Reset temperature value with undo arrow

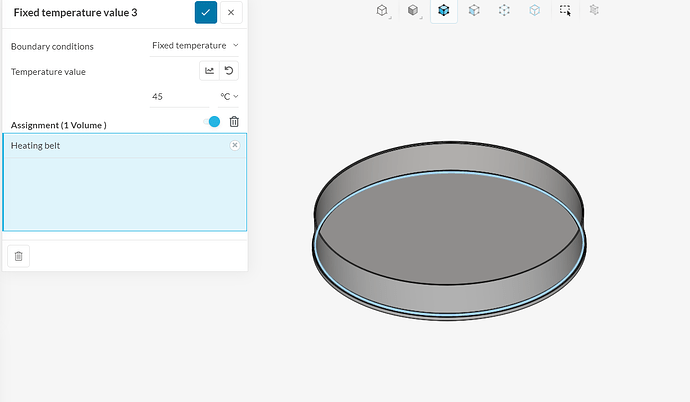(x=229, y=71)
